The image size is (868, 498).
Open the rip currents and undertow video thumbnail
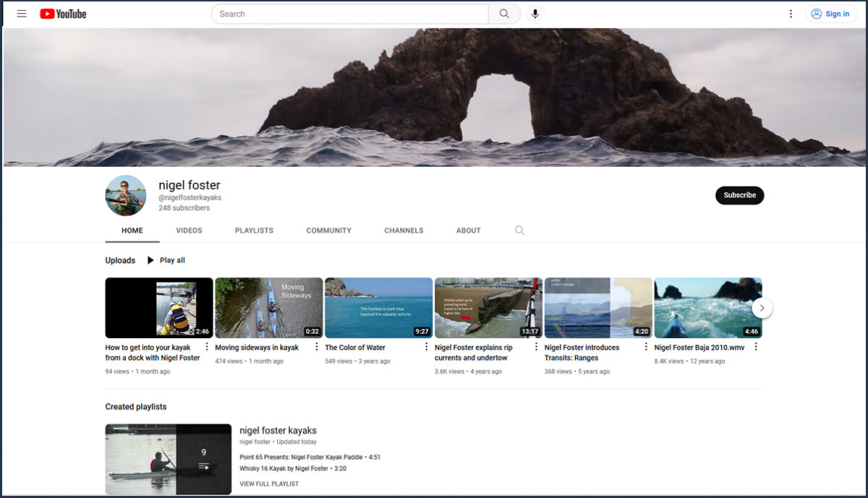pyautogui.click(x=488, y=308)
